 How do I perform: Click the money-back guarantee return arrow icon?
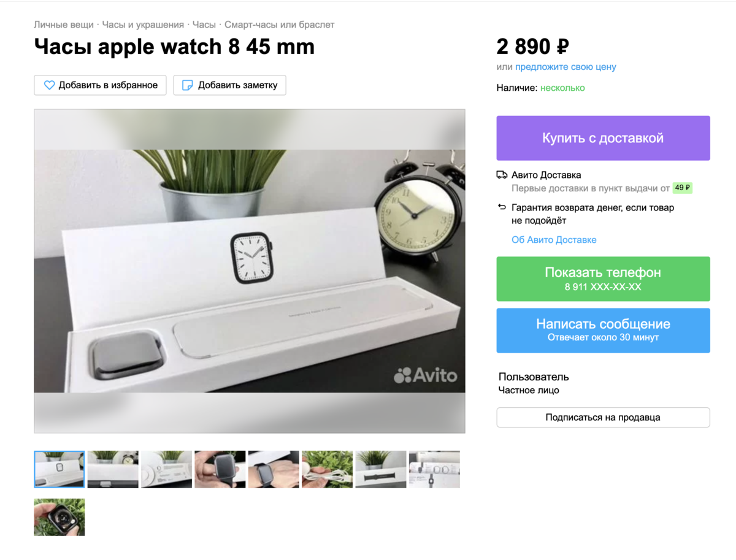point(502,207)
